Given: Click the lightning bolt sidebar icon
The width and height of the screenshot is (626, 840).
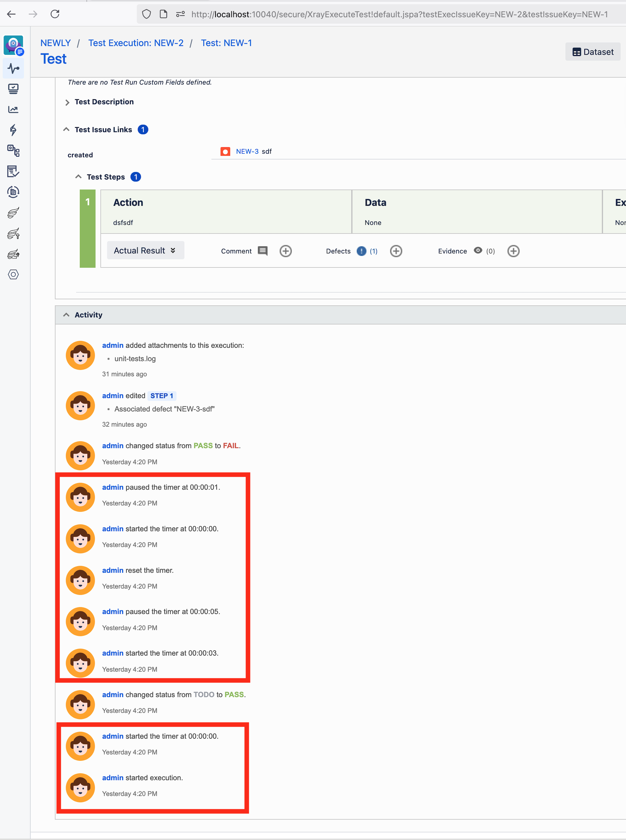Looking at the screenshot, I should (x=13, y=130).
